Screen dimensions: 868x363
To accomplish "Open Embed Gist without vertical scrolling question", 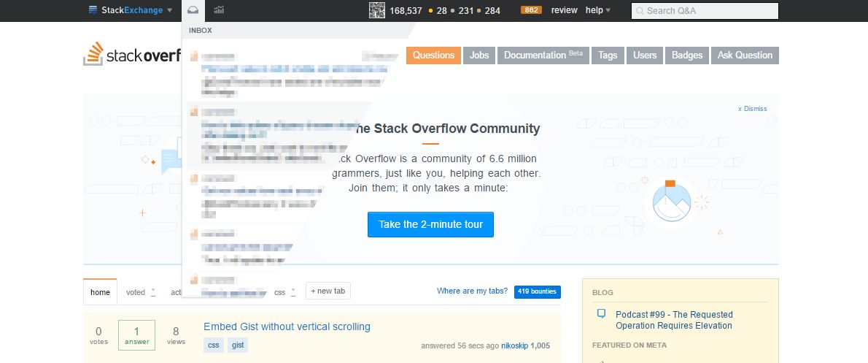I will coord(287,326).
